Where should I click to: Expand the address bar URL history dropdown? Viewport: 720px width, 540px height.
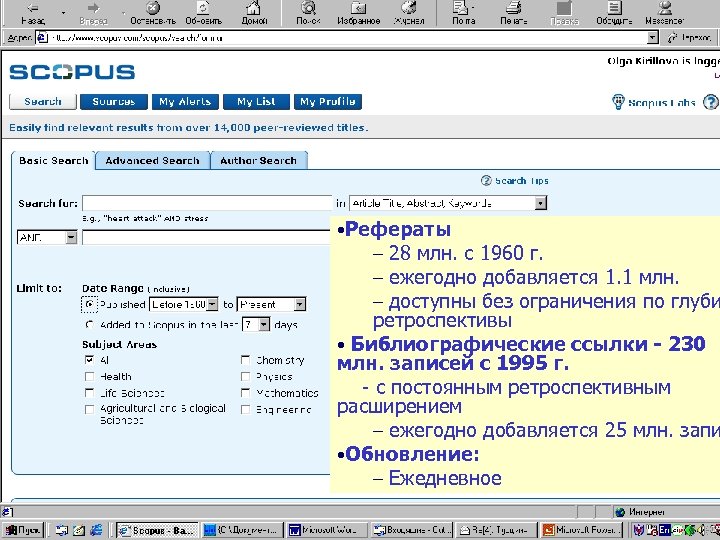pos(652,38)
